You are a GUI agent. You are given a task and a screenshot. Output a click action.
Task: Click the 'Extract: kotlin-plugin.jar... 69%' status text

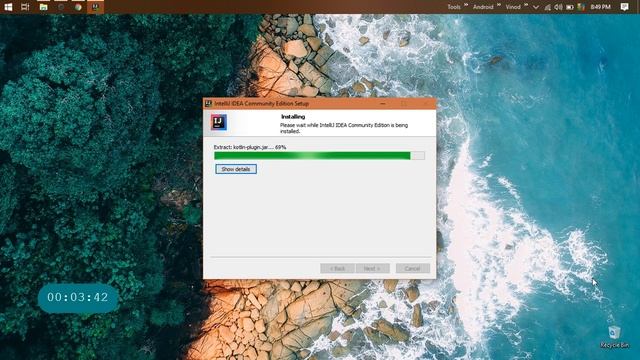click(x=250, y=147)
